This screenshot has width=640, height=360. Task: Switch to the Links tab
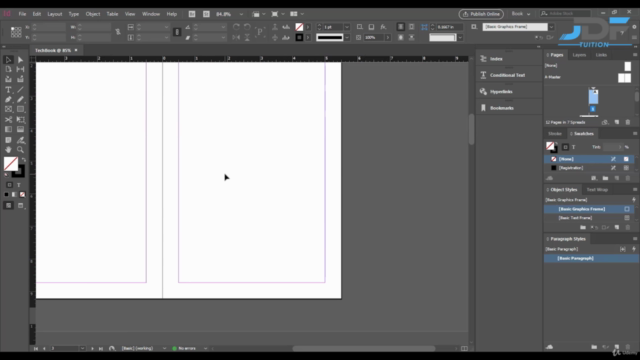point(601,55)
